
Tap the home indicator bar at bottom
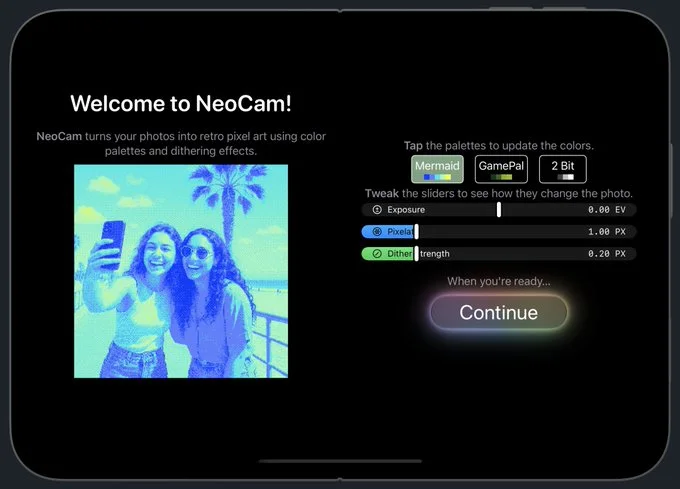coord(340,461)
